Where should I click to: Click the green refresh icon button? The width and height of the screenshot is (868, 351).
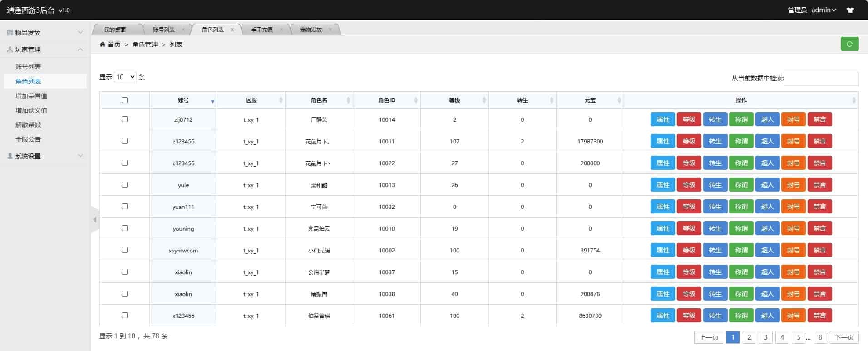click(849, 44)
